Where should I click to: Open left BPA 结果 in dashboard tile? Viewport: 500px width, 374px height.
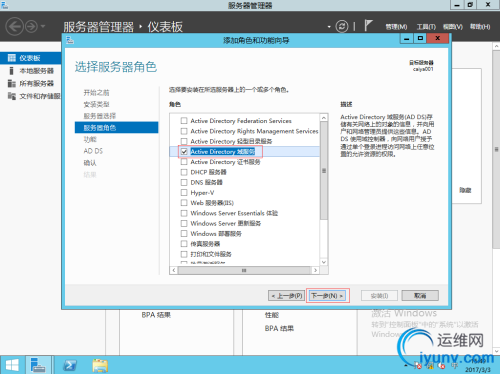[156, 315]
